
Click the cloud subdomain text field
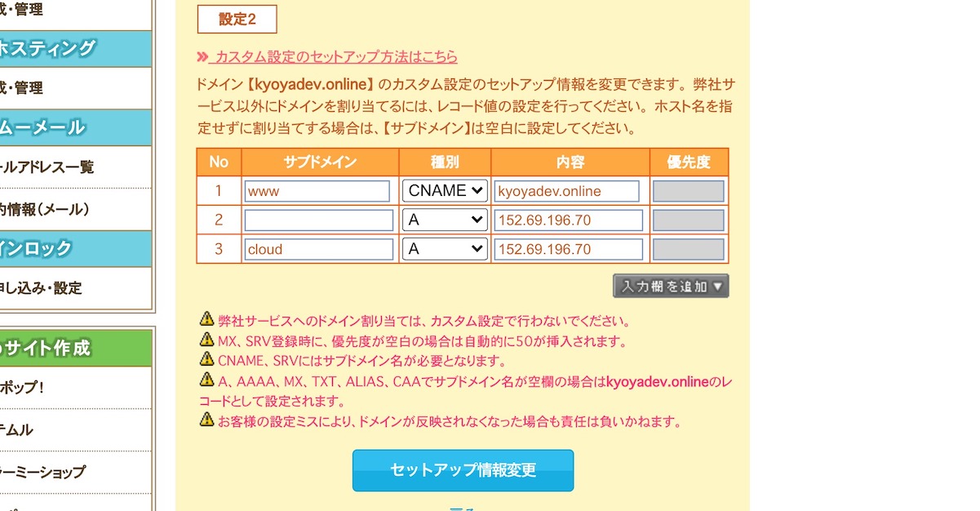click(x=318, y=249)
